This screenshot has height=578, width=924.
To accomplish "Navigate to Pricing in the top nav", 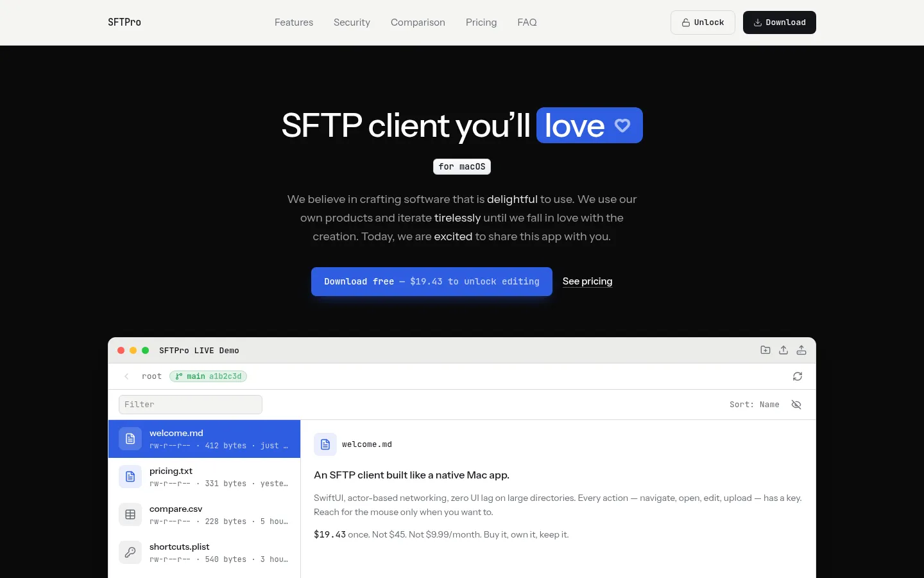I will pos(481,22).
